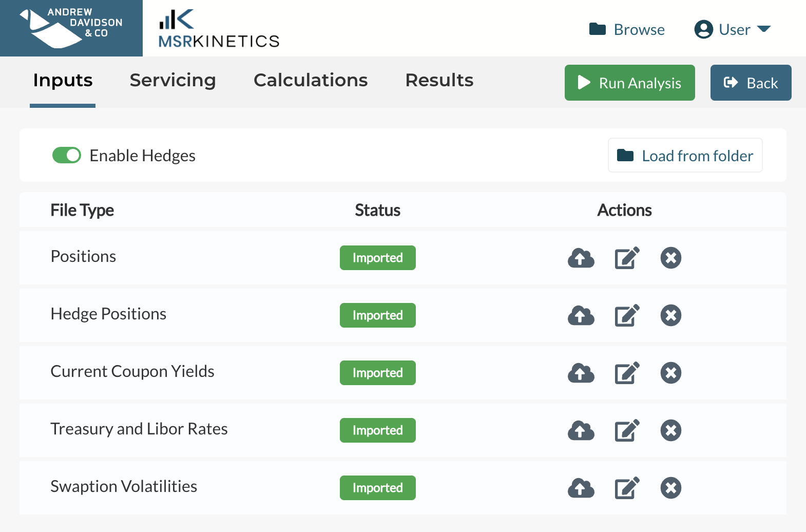Remove the Swaption Volatilities import
The width and height of the screenshot is (806, 532).
pos(671,488)
